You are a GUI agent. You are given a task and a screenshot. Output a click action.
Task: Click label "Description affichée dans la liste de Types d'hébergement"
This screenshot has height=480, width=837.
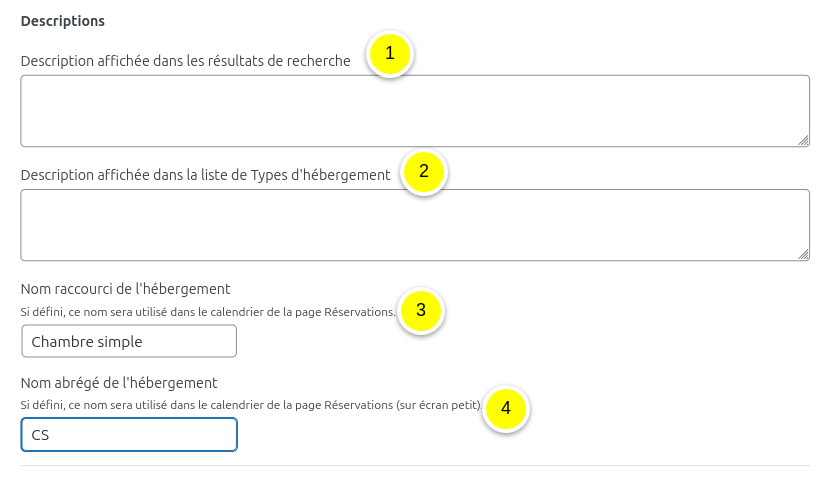point(205,175)
